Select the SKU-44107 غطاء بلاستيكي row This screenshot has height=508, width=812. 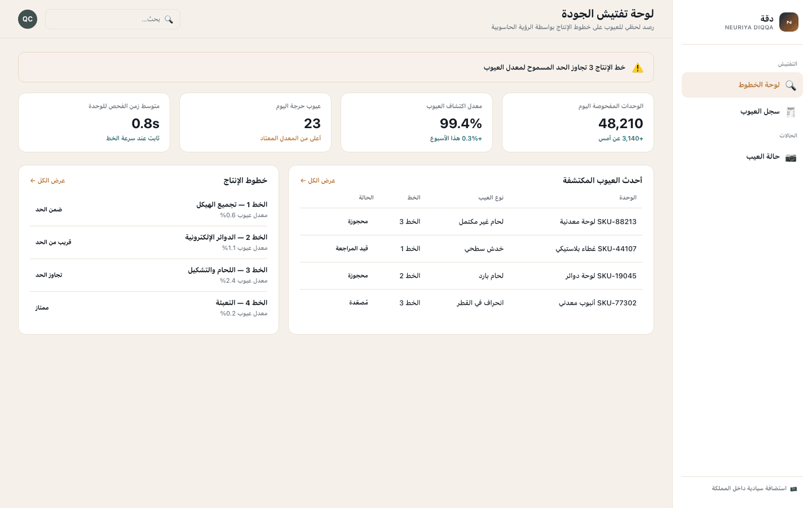[471, 249]
